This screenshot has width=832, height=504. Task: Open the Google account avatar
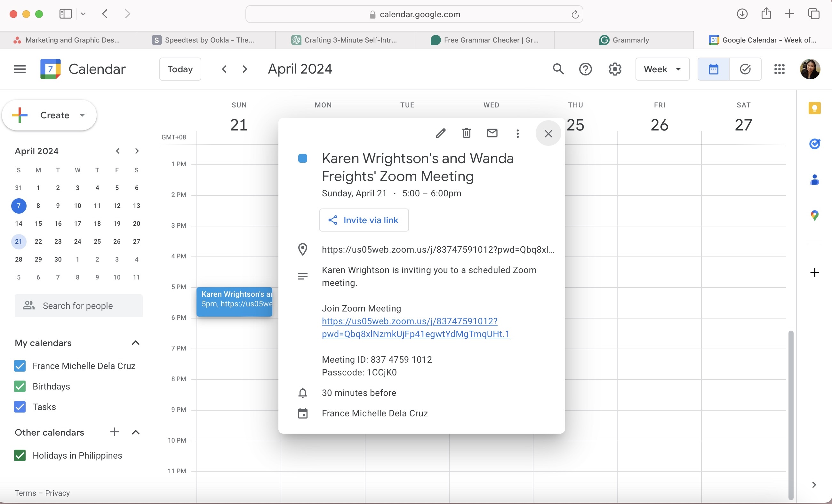click(x=810, y=69)
